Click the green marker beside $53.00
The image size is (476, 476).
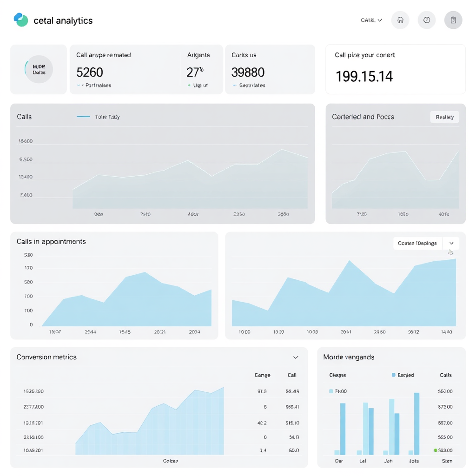pos(436,450)
